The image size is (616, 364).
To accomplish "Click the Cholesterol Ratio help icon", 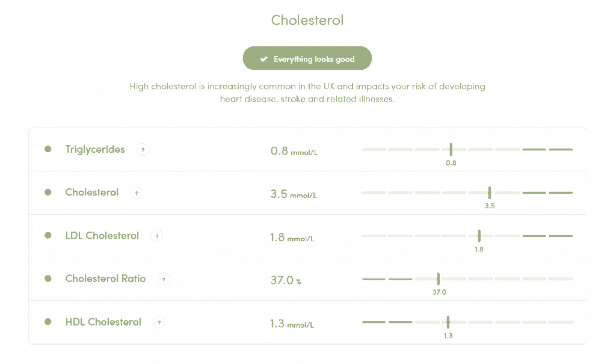I will coord(164,279).
